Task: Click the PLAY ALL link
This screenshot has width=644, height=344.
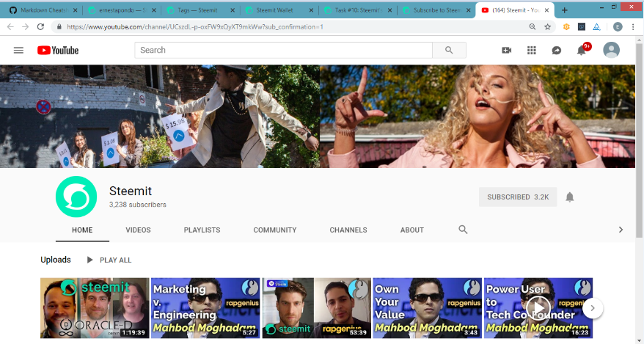Action: [x=115, y=260]
